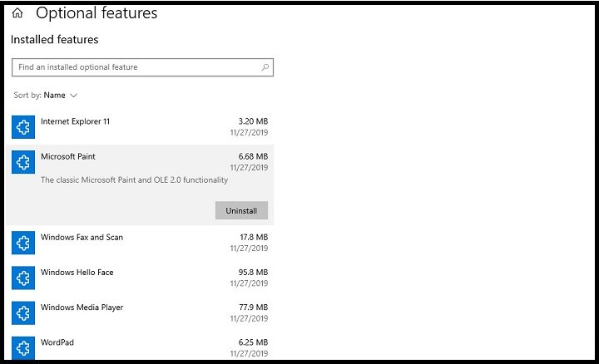Image resolution: width=599 pixels, height=364 pixels.
Task: Click the 77.9 MB size value
Action: (254, 307)
